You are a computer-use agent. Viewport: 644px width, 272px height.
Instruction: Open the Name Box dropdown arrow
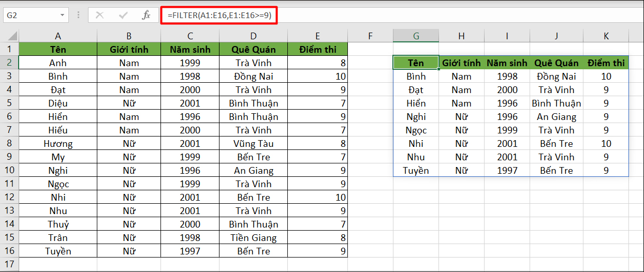pos(63,16)
